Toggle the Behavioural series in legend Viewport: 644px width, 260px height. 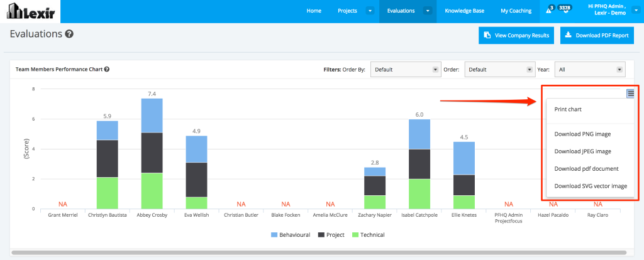[291, 235]
